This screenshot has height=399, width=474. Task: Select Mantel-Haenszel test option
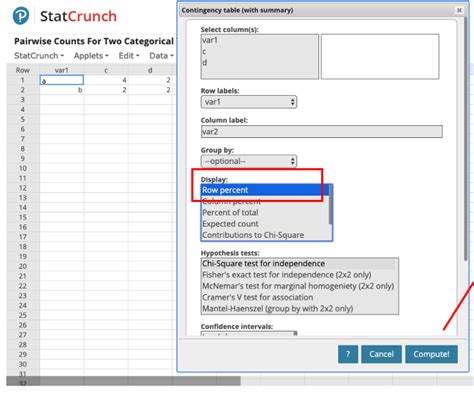coord(298,309)
